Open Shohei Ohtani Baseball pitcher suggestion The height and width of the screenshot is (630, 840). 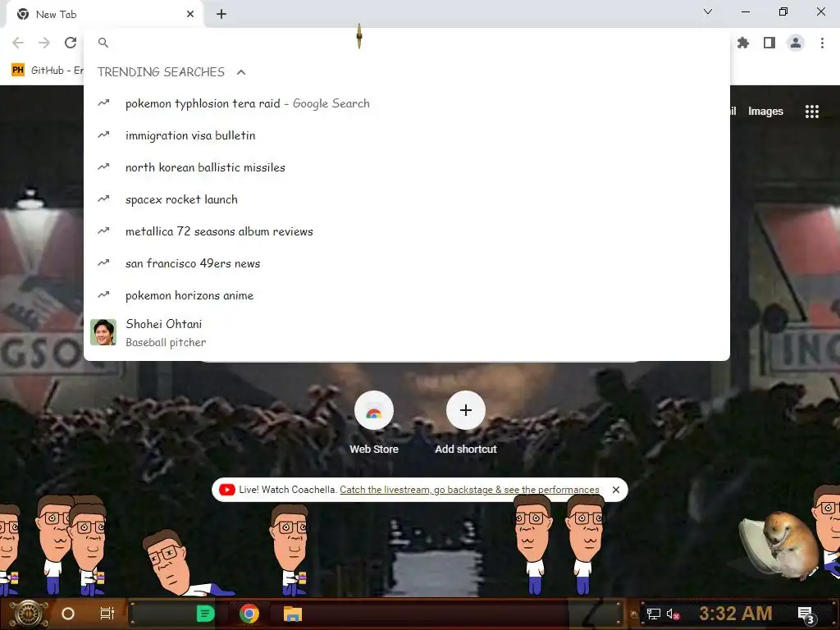407,333
